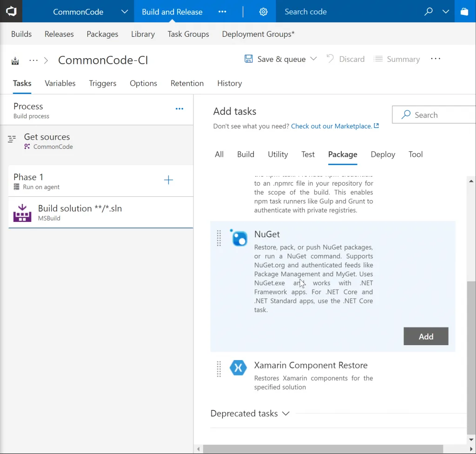Click the Xamarin Component Restore icon
476x454 pixels.
238,367
